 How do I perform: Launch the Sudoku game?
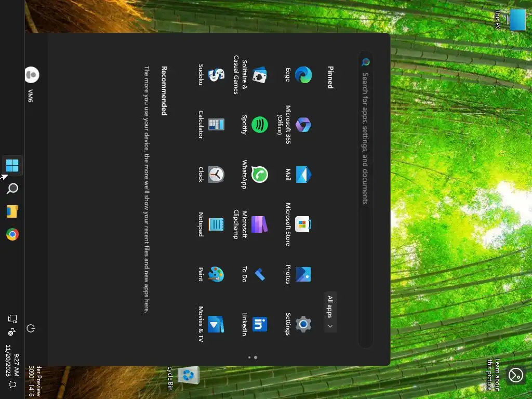tap(212, 75)
